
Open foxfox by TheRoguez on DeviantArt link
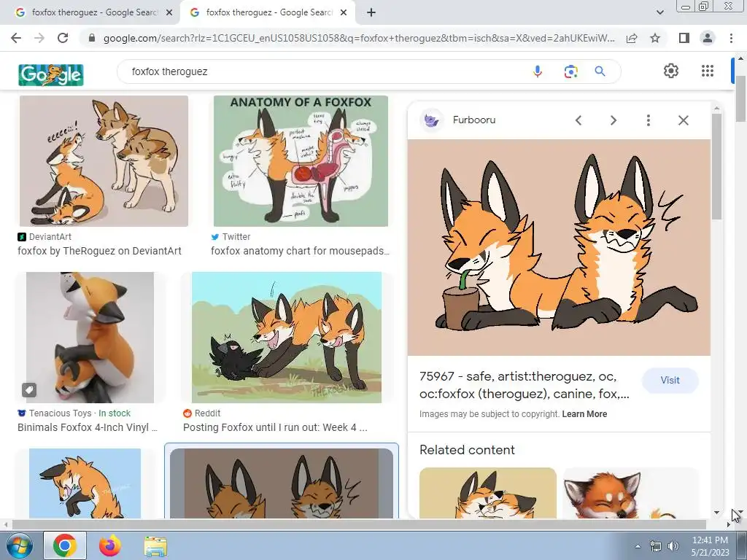pyautogui.click(x=99, y=251)
